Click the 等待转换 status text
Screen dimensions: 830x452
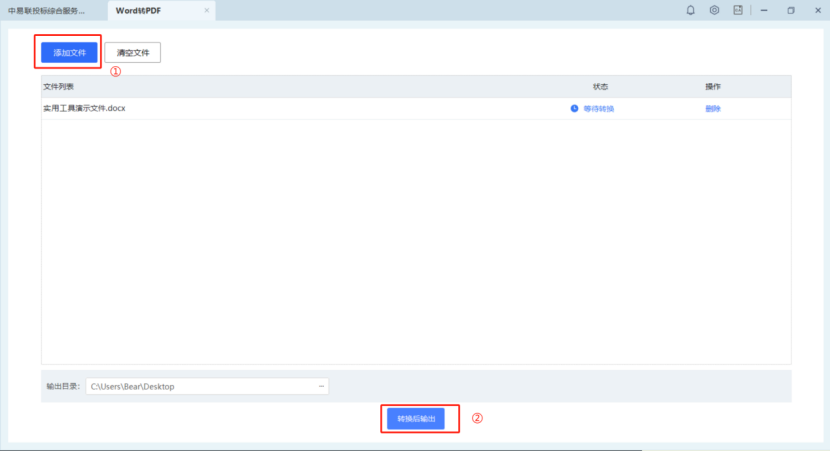click(x=599, y=108)
